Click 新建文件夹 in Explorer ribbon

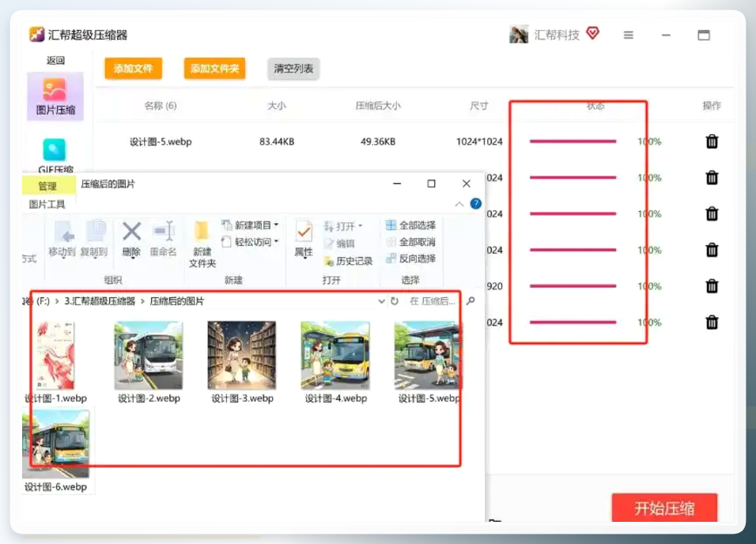(x=202, y=244)
